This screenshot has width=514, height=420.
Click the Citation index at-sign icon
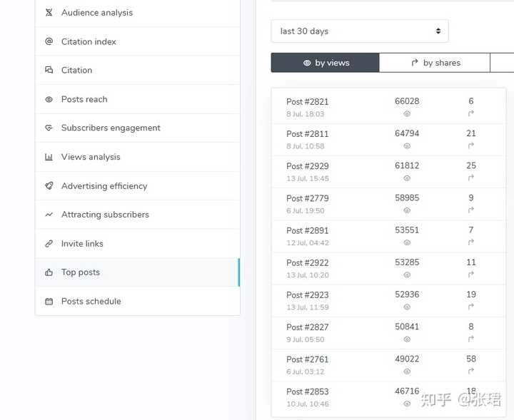pos(49,41)
